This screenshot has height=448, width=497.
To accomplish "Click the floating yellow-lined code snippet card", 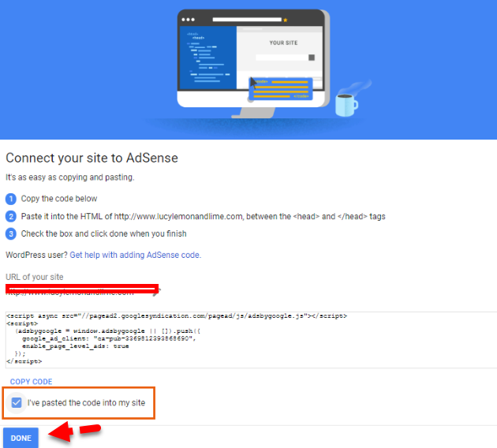I will click(x=283, y=89).
